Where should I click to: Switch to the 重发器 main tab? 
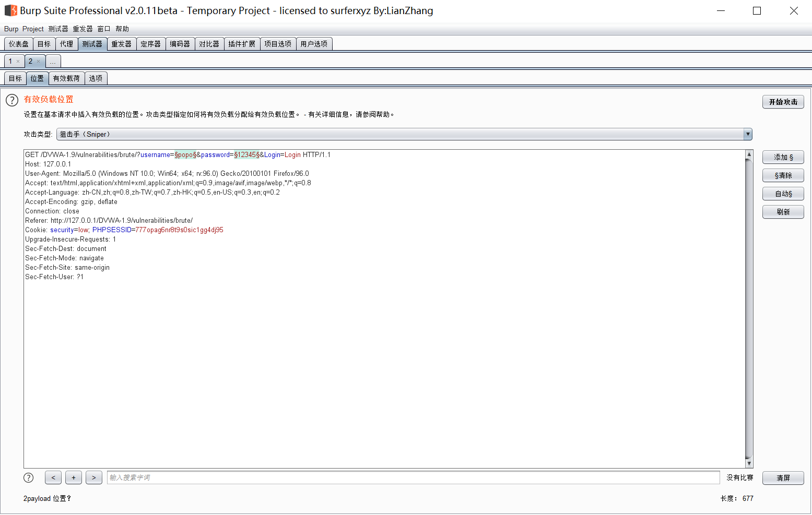(x=122, y=44)
